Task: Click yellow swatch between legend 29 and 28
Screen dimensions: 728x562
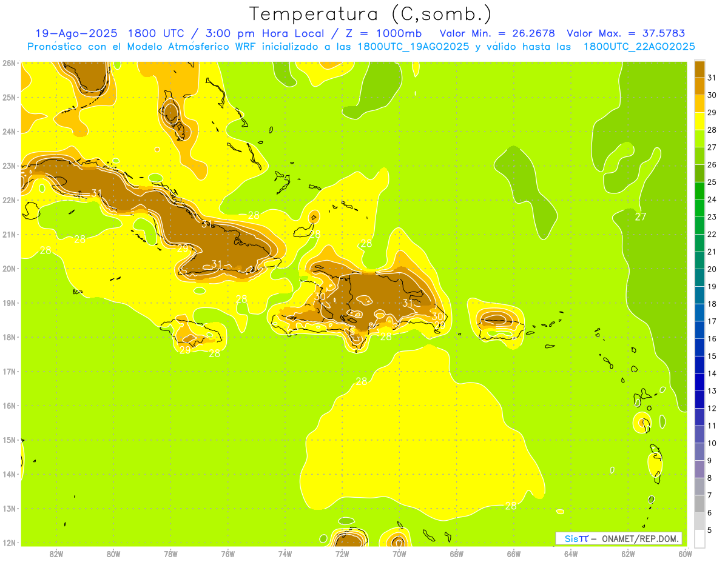Action: click(699, 121)
